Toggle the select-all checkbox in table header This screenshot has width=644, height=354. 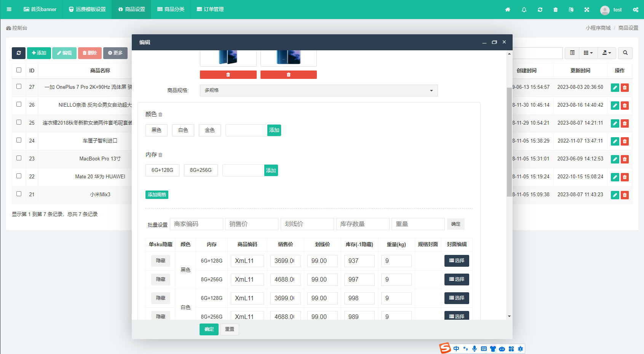[x=19, y=70]
